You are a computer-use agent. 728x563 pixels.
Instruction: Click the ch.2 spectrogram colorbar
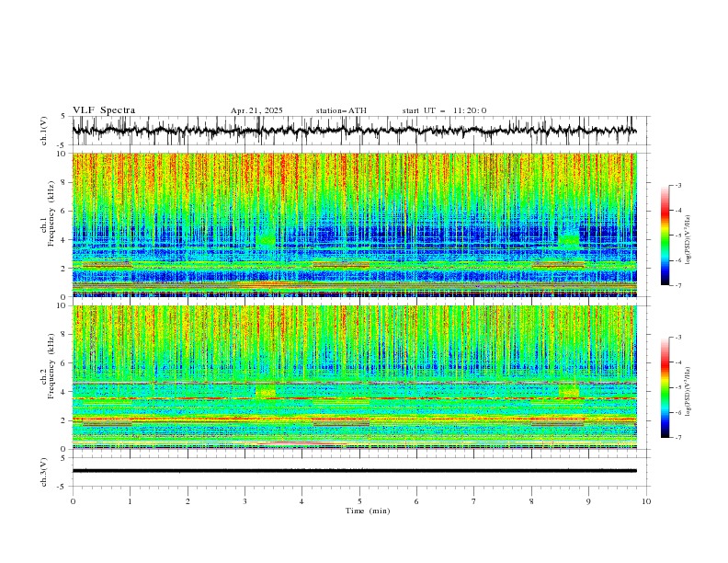[665, 387]
